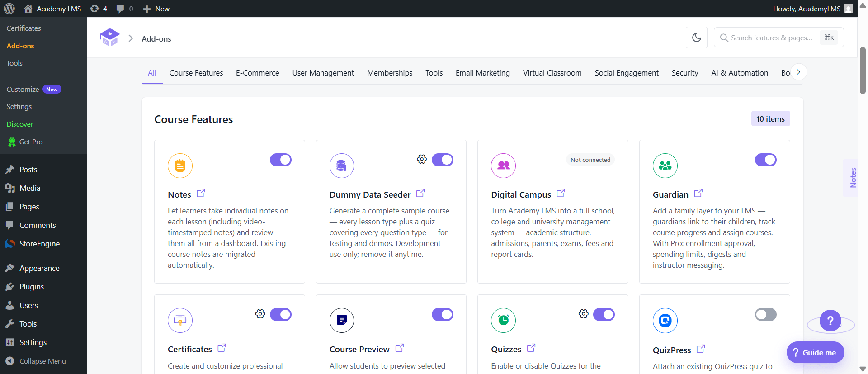Switch to the E-Commerce tab

258,73
